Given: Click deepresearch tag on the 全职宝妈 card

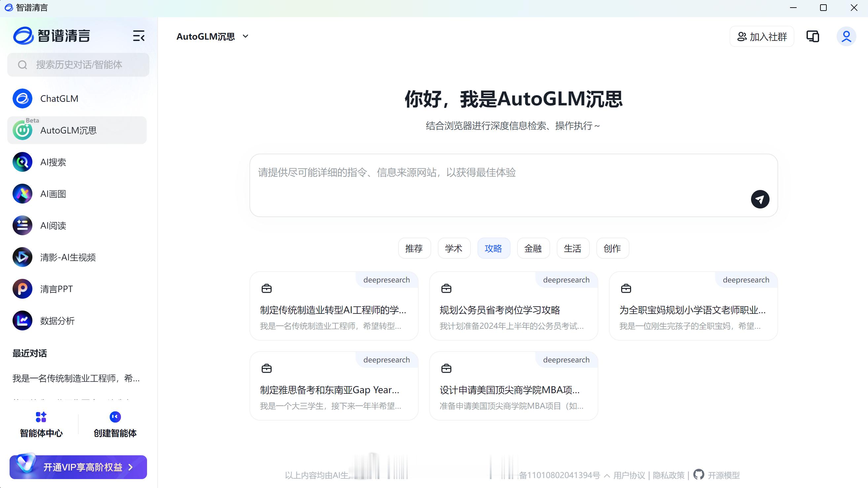Looking at the screenshot, I should point(746,280).
